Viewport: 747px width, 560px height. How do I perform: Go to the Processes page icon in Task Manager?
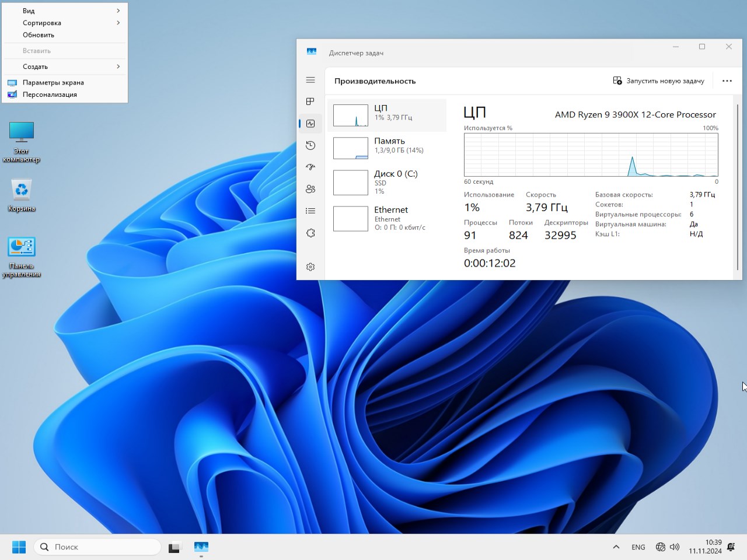(310, 101)
